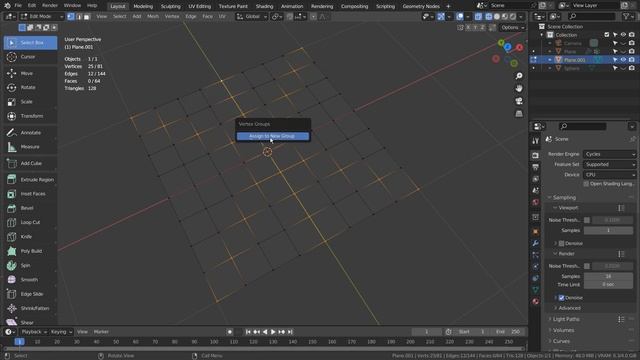The image size is (640, 360).
Task: Pick the Add Cube tool
Action: coord(31,163)
